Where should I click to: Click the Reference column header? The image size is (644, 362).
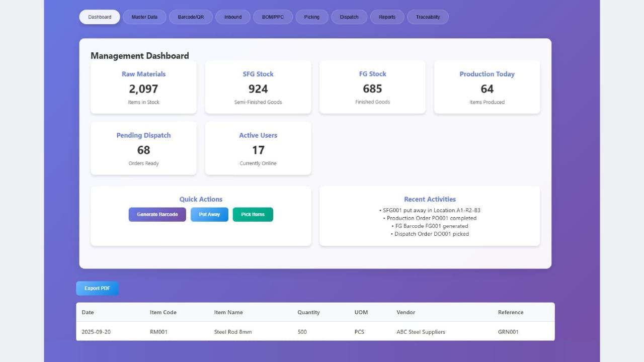click(x=511, y=312)
